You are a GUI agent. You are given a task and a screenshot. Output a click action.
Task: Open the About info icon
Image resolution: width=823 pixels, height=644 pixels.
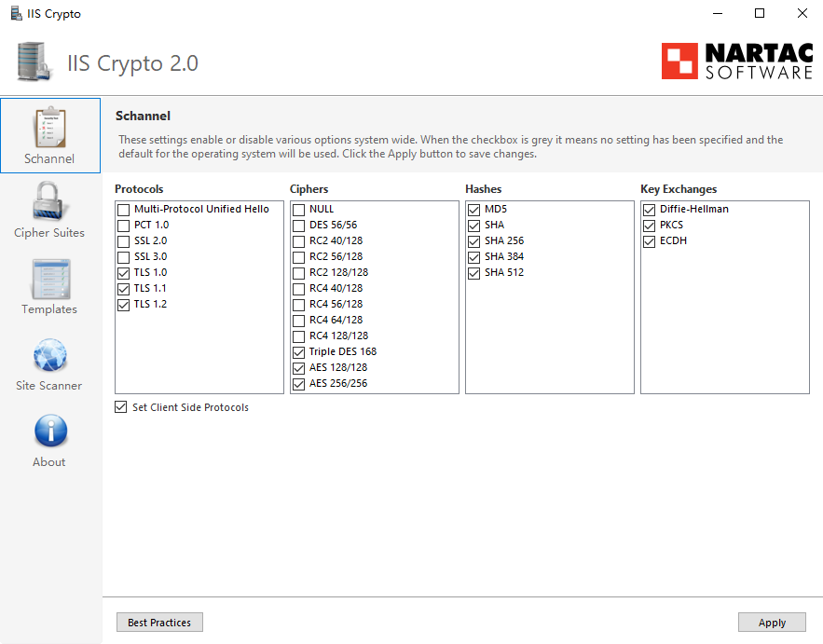(51, 431)
